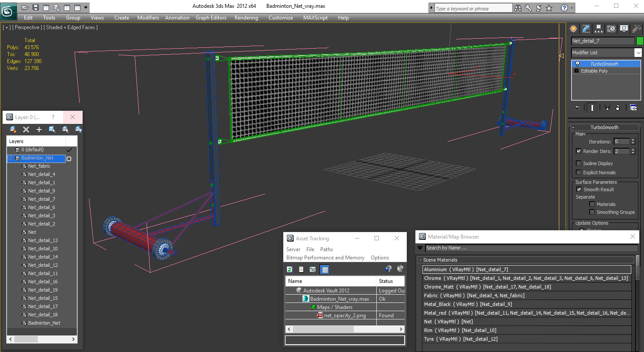Click Hide/Unhide All Layers icon in Layer dialog
The image size is (644, 352).
(78, 130)
